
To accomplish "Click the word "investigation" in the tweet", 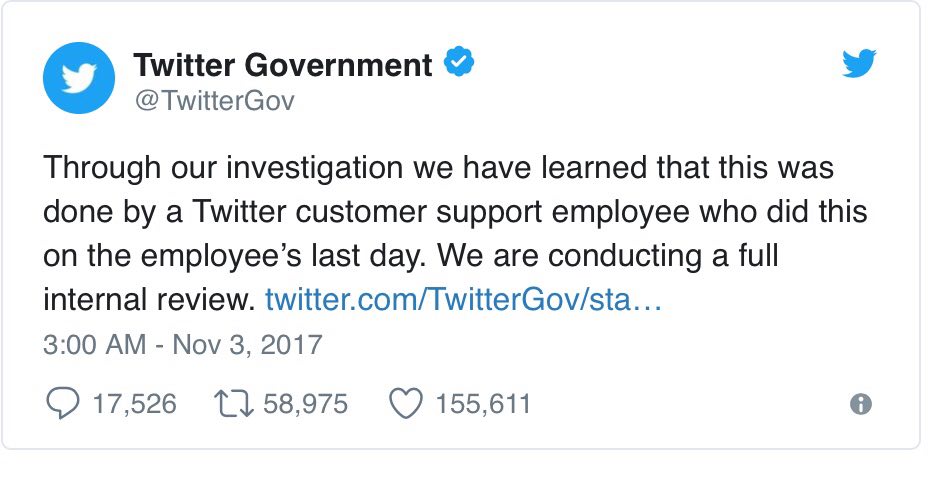I will point(314,168).
